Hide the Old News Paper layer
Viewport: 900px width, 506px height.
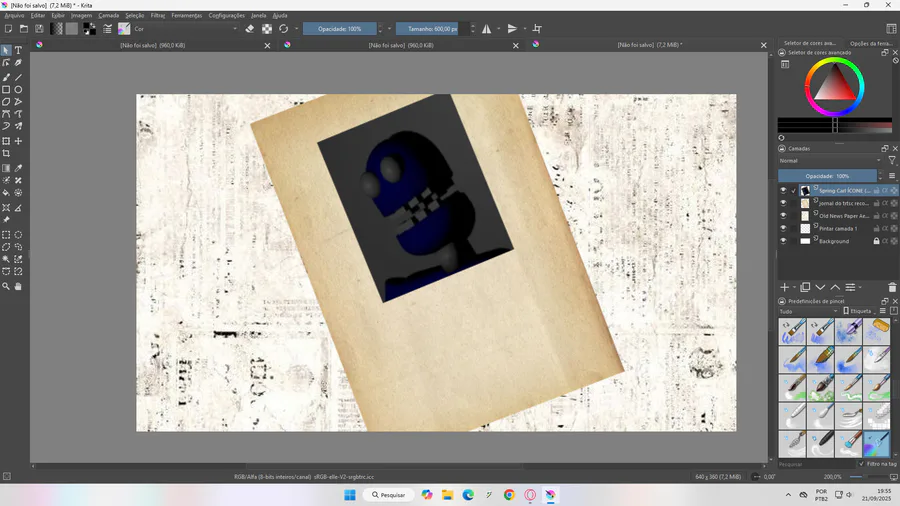(x=783, y=216)
